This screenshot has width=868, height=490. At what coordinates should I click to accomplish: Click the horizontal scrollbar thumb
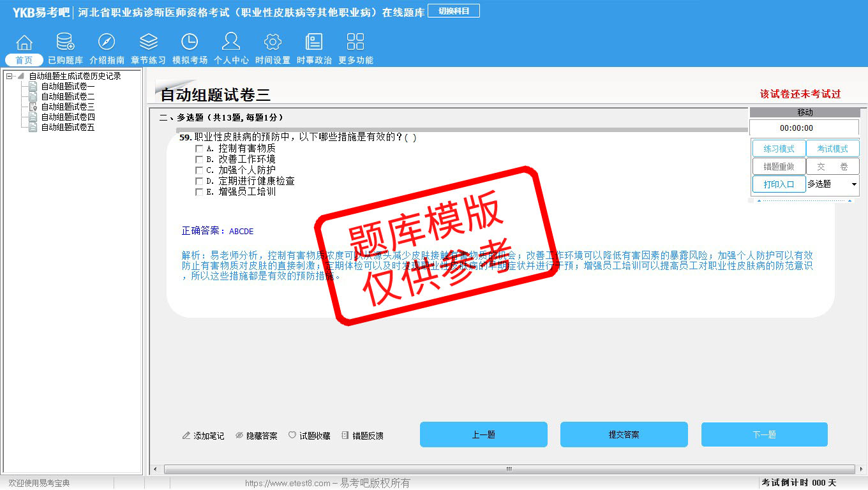coord(509,470)
